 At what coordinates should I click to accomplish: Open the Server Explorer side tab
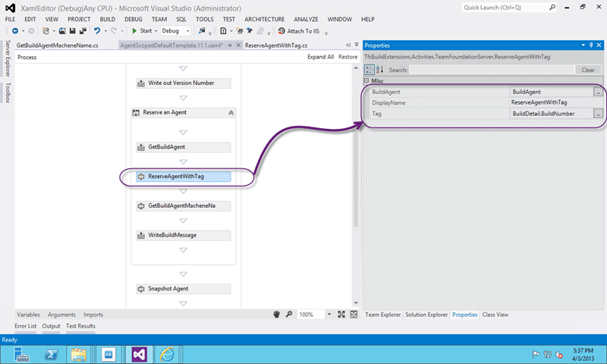8,58
